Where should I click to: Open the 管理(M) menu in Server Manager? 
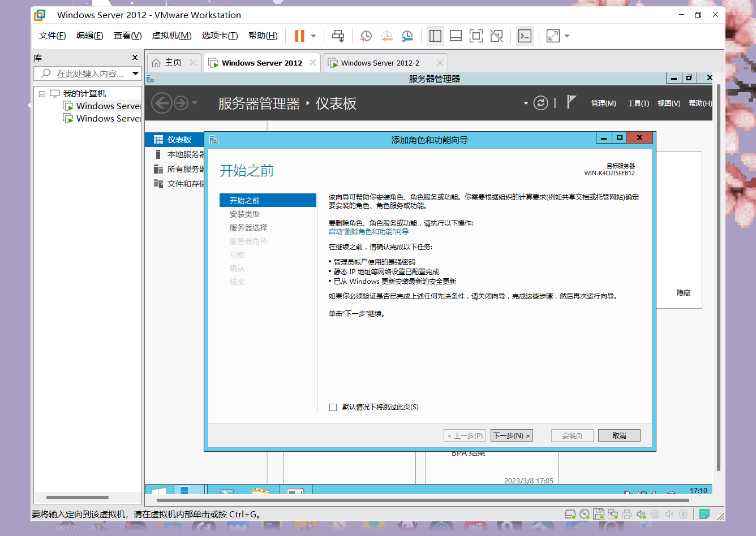(603, 103)
